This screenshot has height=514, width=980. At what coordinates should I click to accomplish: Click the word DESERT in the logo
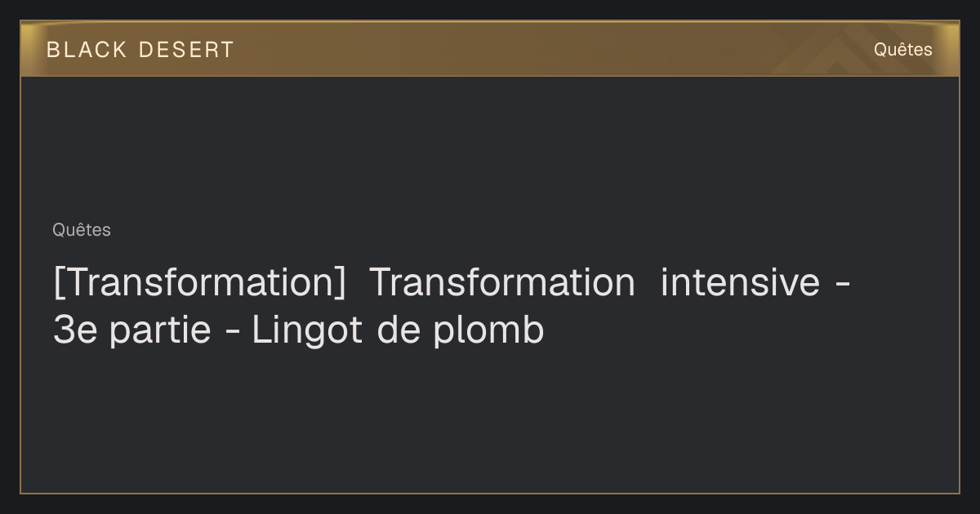point(186,50)
